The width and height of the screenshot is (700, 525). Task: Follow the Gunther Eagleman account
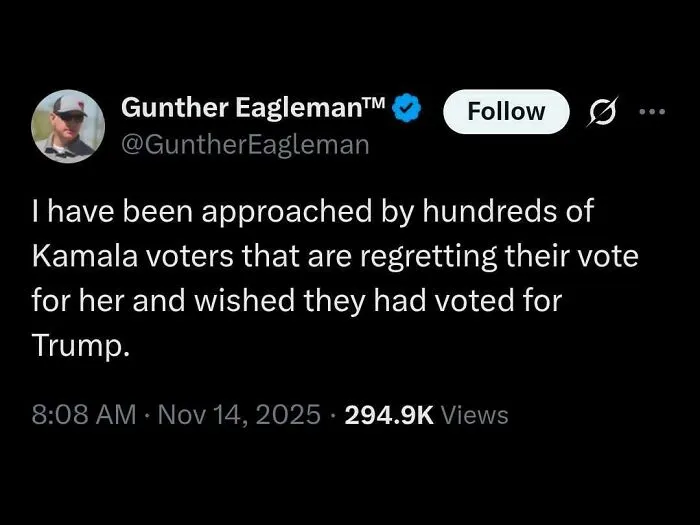(506, 112)
